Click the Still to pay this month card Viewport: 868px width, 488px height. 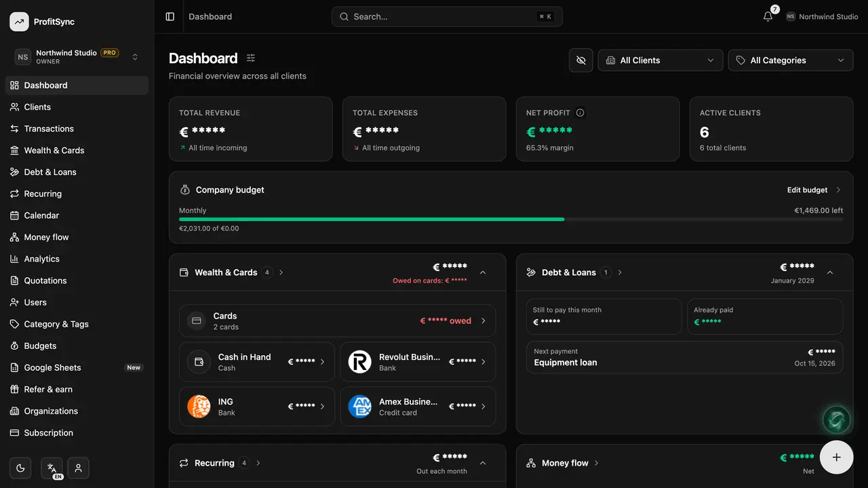pyautogui.click(x=604, y=317)
